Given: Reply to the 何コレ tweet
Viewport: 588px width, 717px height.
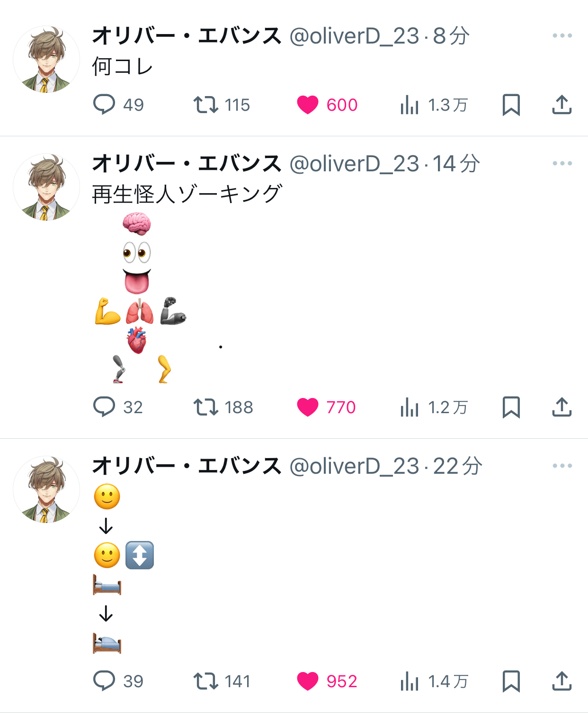Looking at the screenshot, I should coord(104,105).
